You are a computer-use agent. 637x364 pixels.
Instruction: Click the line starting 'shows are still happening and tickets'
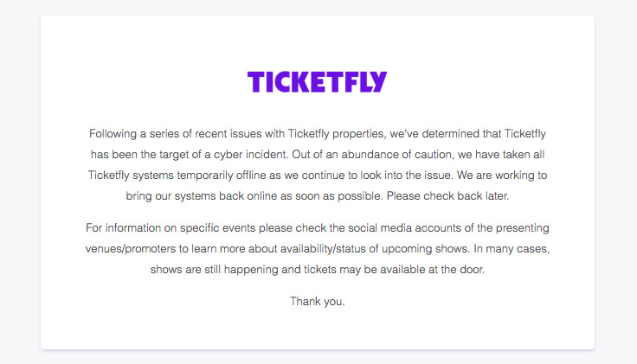[318, 270]
